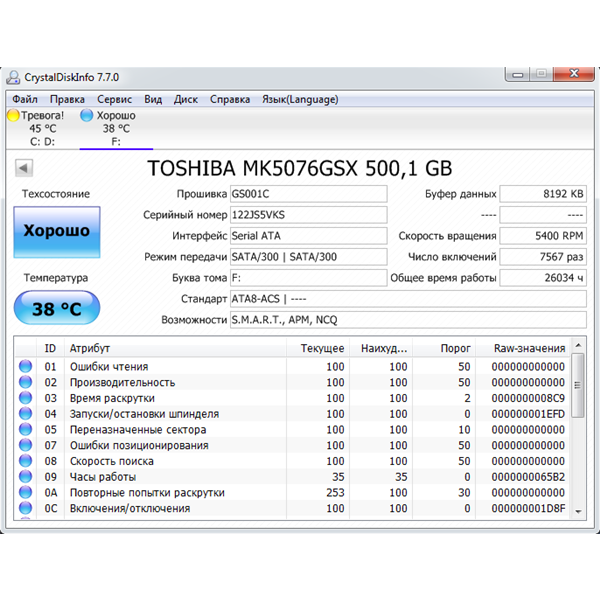Screen dimensions: 600x600
Task: Open the Сервис menu
Action: point(114,99)
